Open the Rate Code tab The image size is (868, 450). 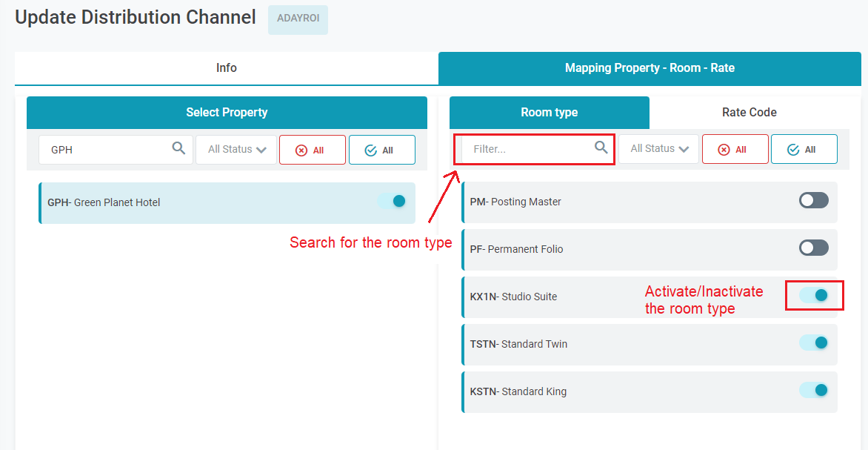pos(749,113)
